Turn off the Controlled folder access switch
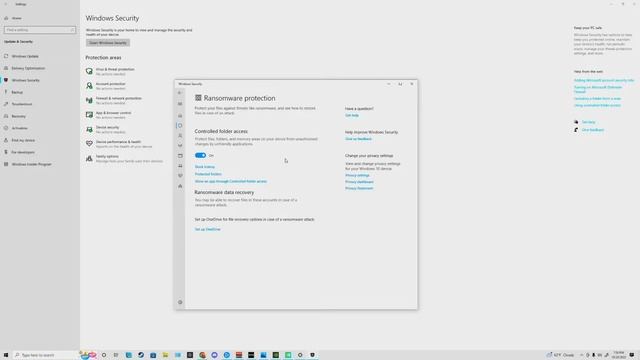Screen dimensions: 640x360 (200, 156)
